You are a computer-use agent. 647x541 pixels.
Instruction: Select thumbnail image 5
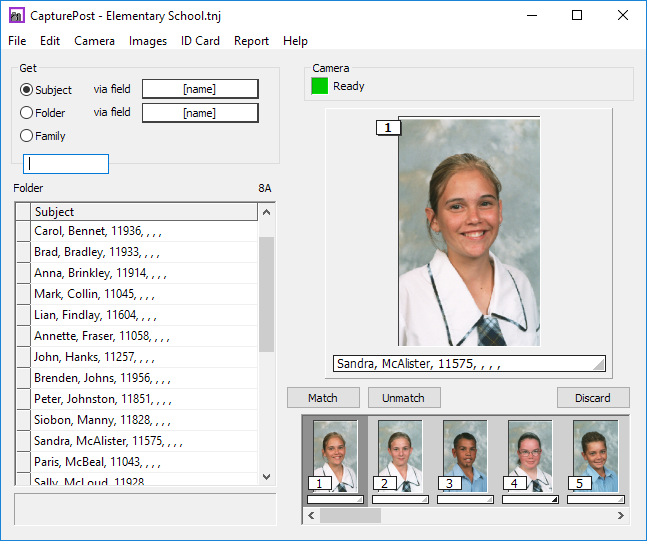tap(595, 456)
